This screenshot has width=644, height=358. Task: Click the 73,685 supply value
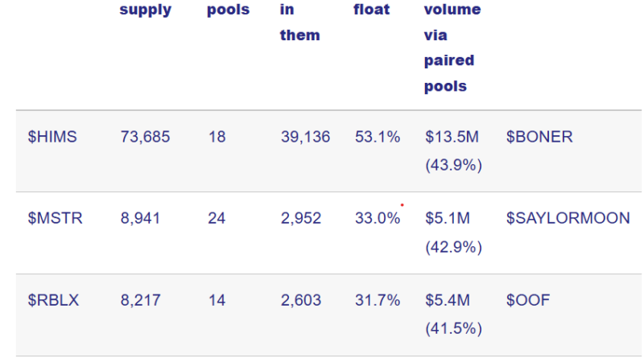145,137
